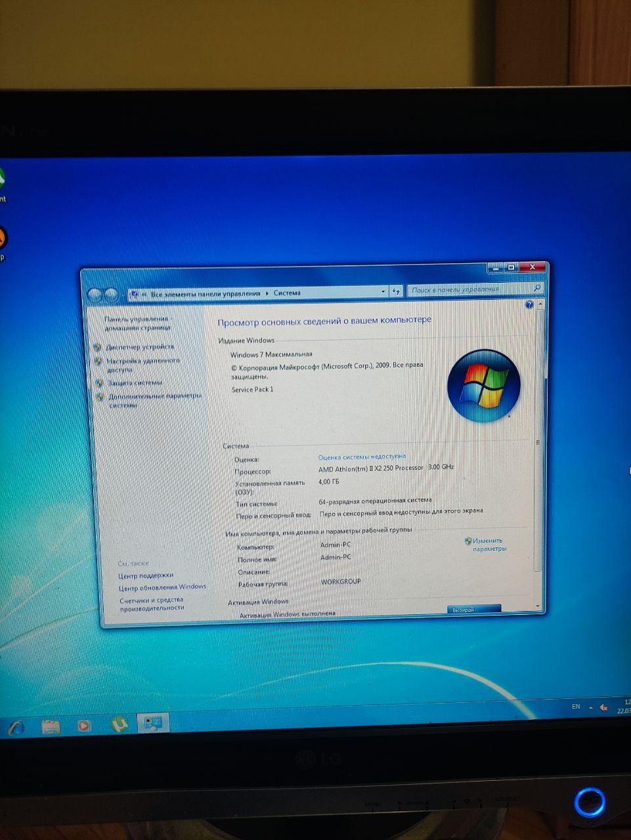
Task: Select the Control Panel System taskbar button
Action: [x=153, y=723]
